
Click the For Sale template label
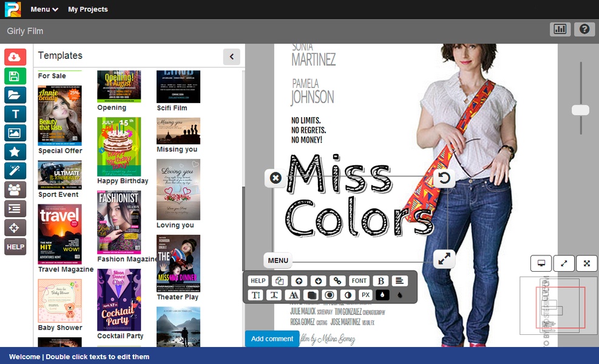click(x=52, y=76)
